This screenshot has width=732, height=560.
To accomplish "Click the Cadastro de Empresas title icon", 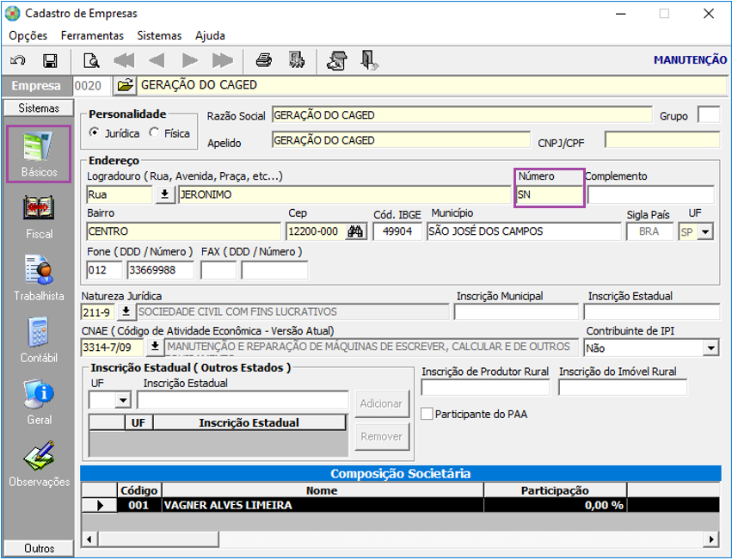I will pyautogui.click(x=12, y=13).
